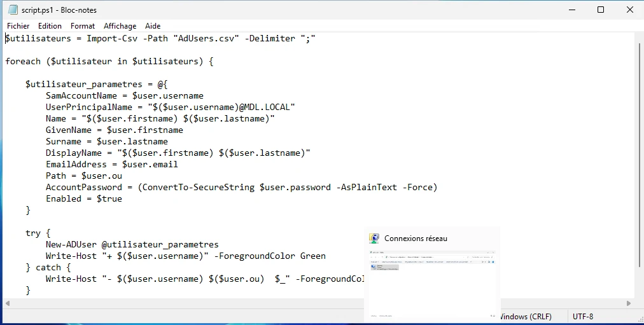
Task: Click the AccountPassword line
Action: [242, 188]
